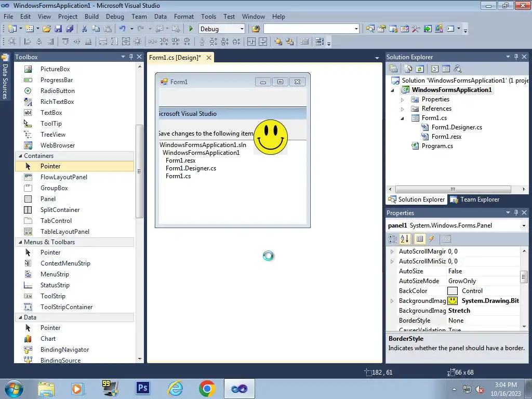Click the New Project toolbar icon

click(12, 29)
